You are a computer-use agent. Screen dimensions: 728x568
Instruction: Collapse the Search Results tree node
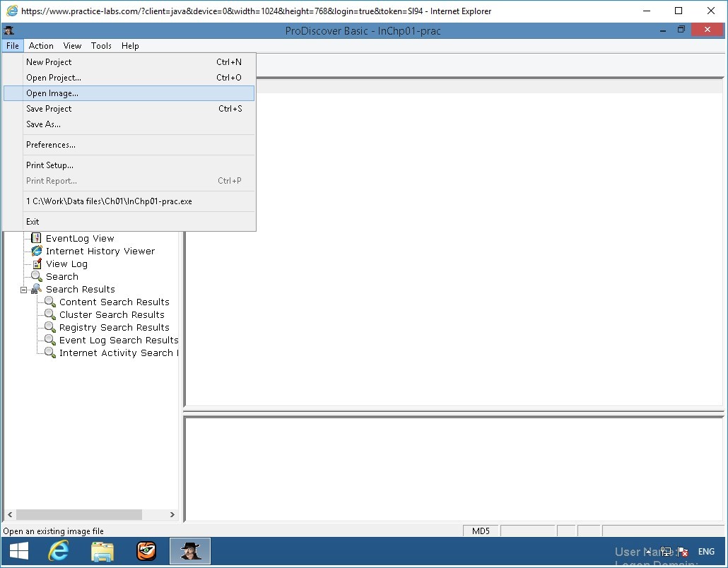pos(24,290)
